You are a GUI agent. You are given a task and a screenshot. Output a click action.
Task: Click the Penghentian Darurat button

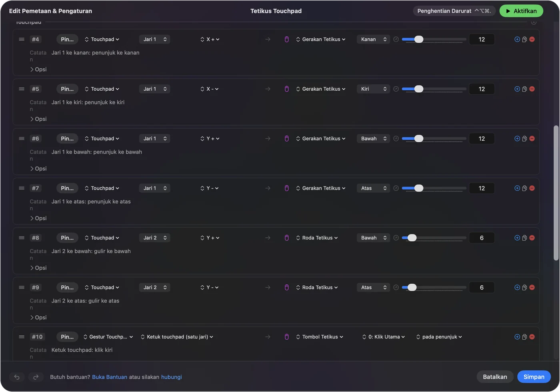(x=454, y=11)
